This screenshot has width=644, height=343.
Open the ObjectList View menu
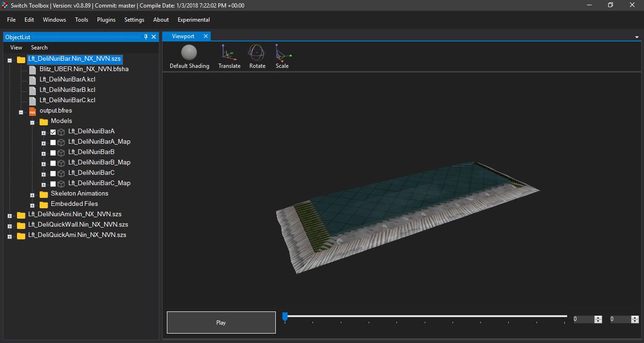coord(16,48)
